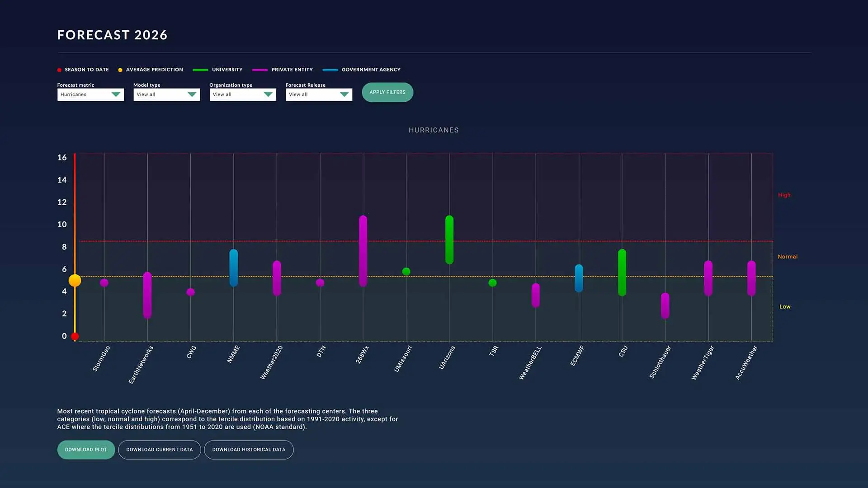The height and width of the screenshot is (488, 868).
Task: Select the green CSU forecast bar
Action: click(622, 272)
